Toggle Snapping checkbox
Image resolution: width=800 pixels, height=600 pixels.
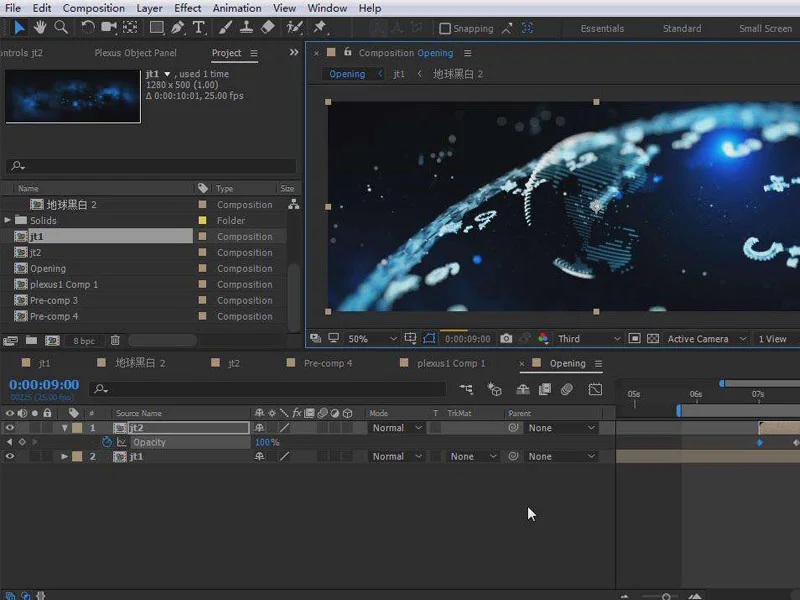coord(445,29)
